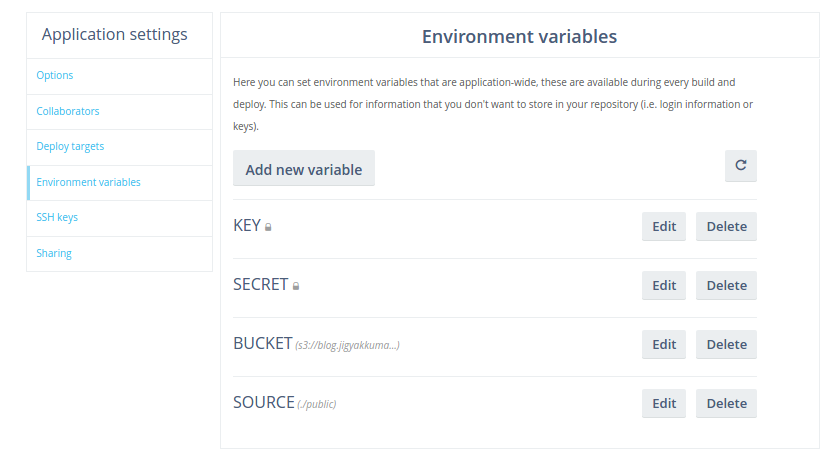Delete the SECRET variable
Screen dimensions: 835x470
pyautogui.click(x=726, y=285)
